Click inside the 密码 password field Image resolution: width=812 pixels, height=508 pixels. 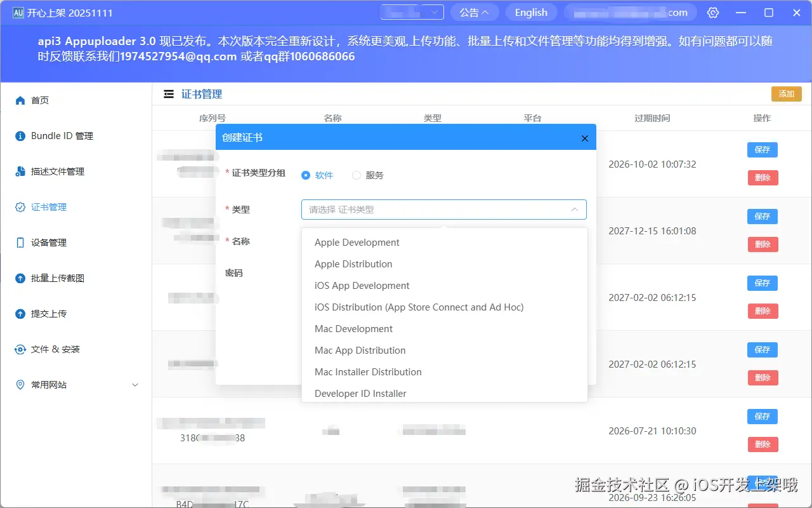click(444, 272)
